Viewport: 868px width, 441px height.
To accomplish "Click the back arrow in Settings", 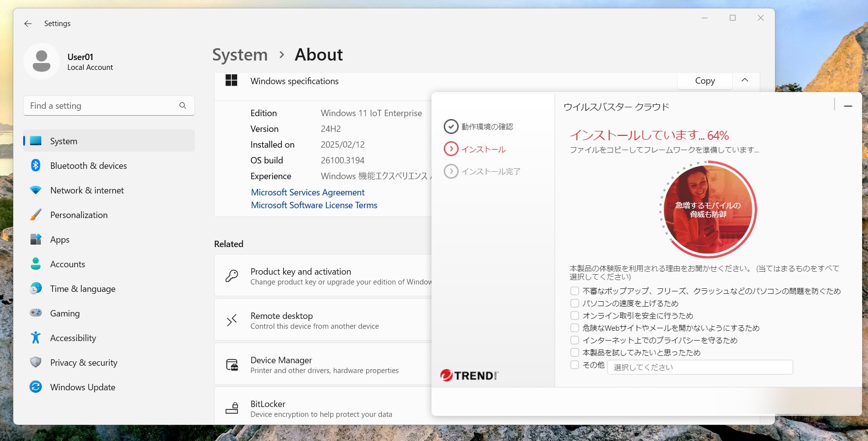I will (x=28, y=24).
